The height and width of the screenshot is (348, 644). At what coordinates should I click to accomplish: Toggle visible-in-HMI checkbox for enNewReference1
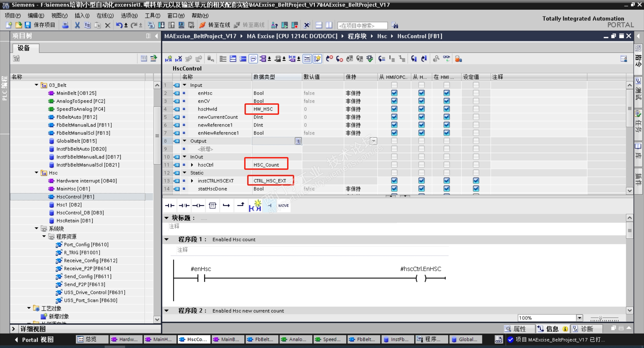pos(446,133)
